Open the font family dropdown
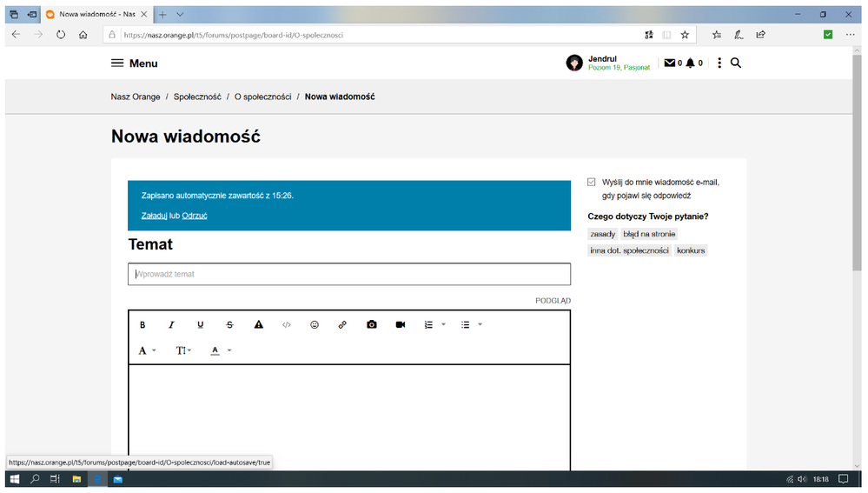The height and width of the screenshot is (493, 868). 147,350
